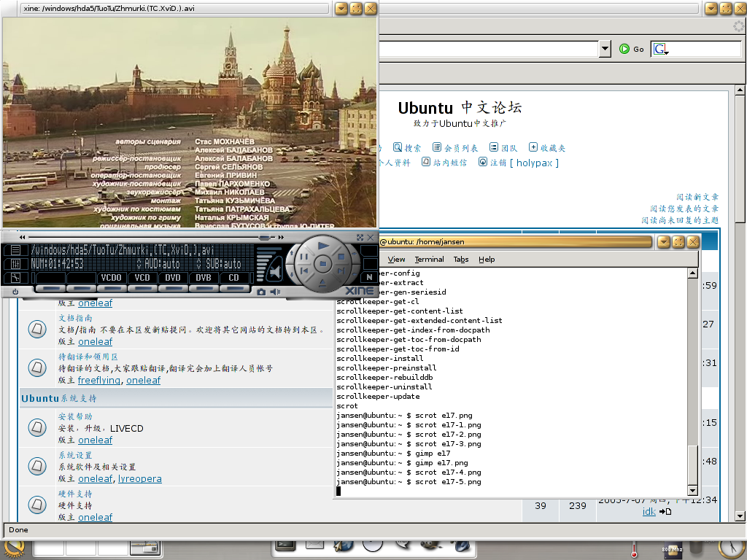
Task: Move xine playback position slider handle
Action: click(x=265, y=237)
